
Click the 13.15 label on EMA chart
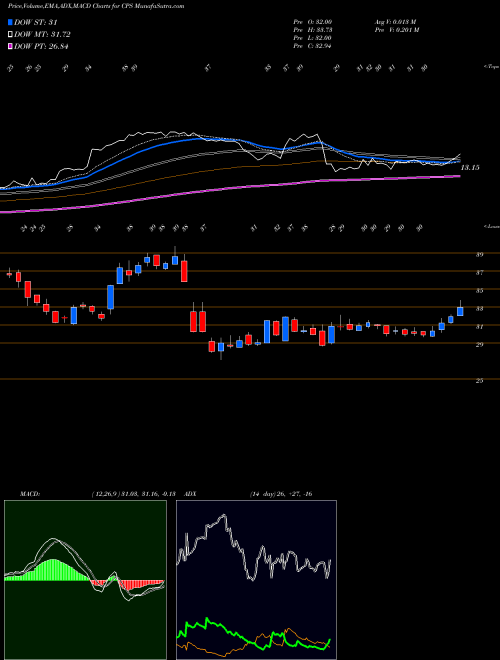coord(470,168)
